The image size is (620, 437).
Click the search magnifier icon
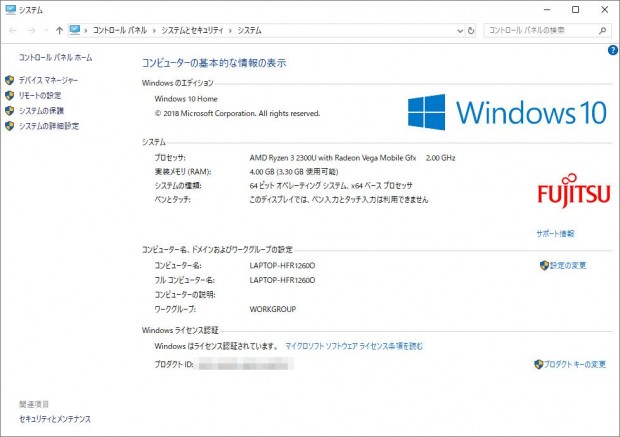coord(602,30)
